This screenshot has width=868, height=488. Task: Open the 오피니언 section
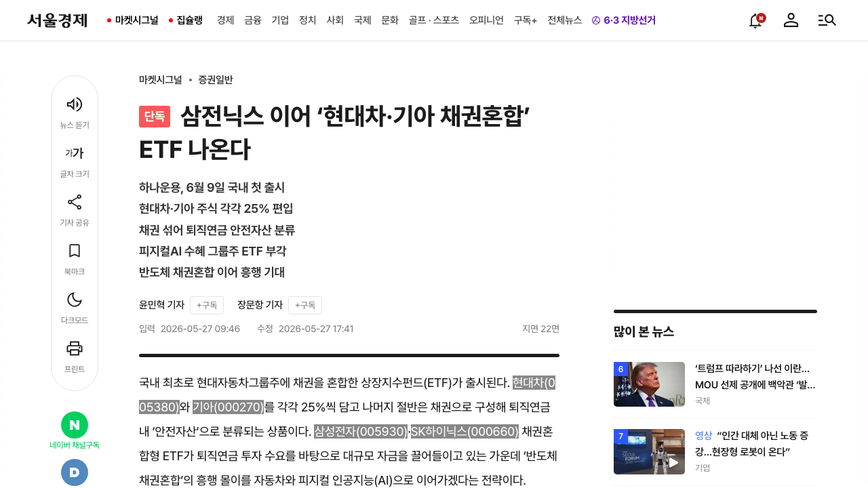click(x=486, y=20)
